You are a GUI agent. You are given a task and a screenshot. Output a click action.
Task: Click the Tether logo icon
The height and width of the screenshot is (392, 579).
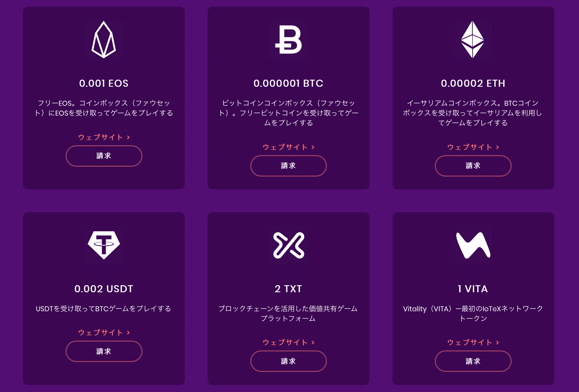[x=104, y=246]
